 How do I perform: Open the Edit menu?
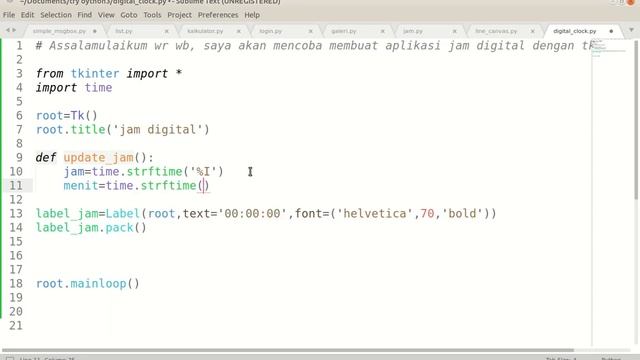tap(27, 15)
